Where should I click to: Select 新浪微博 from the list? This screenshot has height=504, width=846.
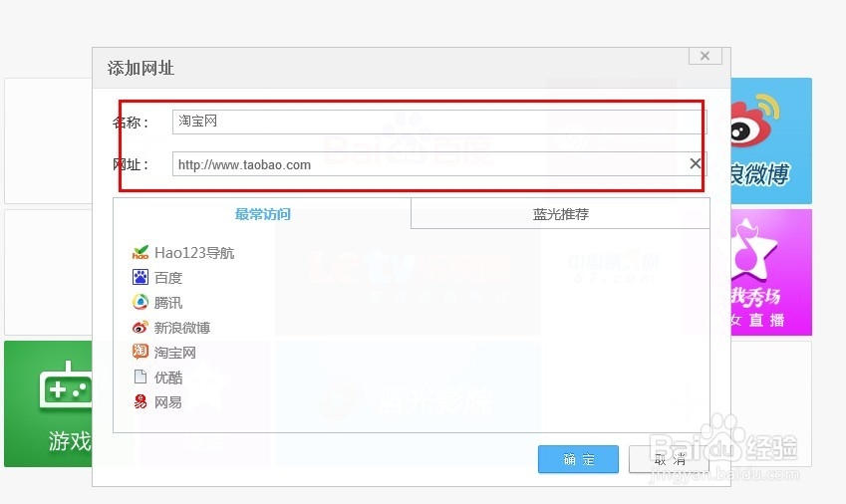(182, 327)
